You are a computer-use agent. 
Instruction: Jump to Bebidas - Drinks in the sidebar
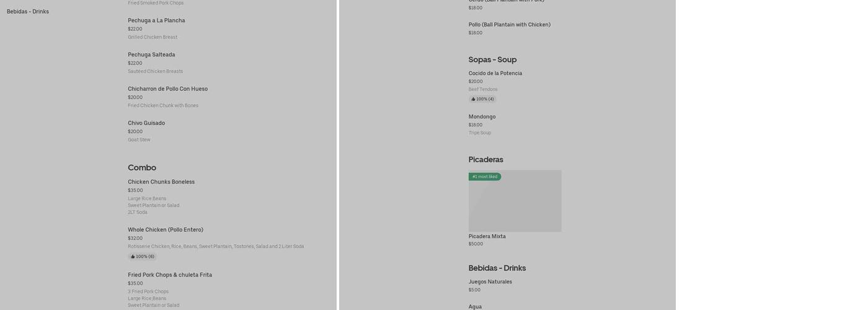tap(28, 12)
